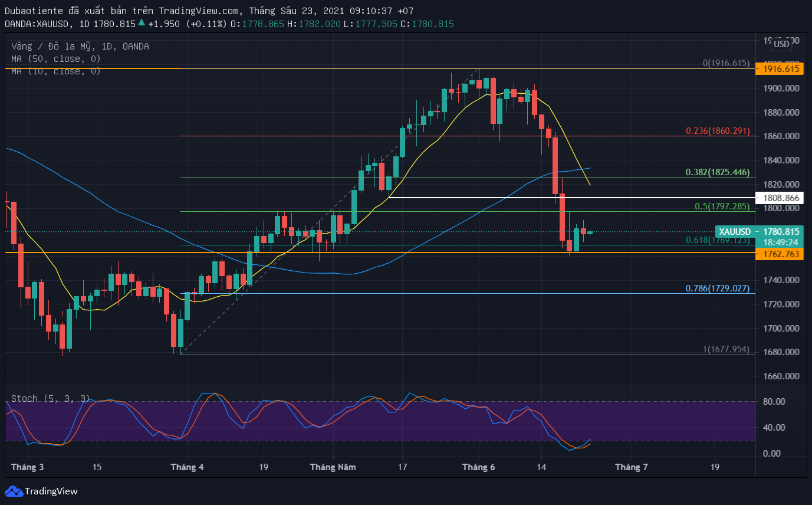Click Tháng 6 on the time axis
This screenshot has height=505, width=812.
pos(479,467)
